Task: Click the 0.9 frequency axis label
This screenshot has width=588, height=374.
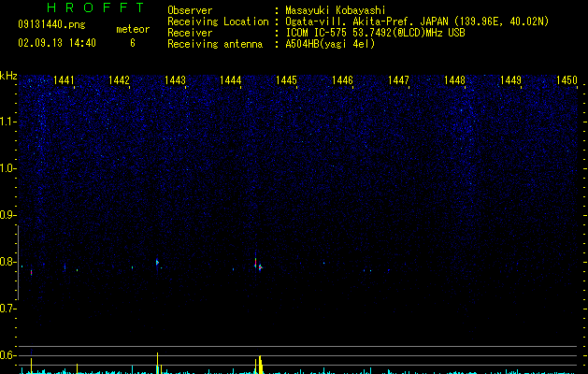Action: click(x=7, y=215)
